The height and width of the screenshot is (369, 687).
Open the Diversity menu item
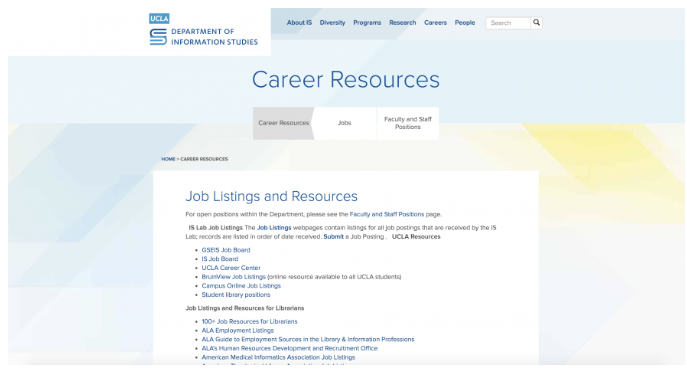pyautogui.click(x=333, y=22)
